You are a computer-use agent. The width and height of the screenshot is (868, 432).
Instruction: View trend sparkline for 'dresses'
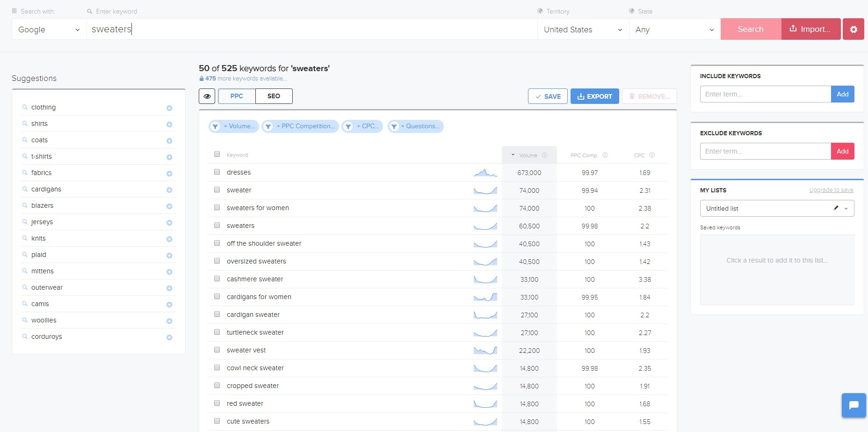click(485, 173)
